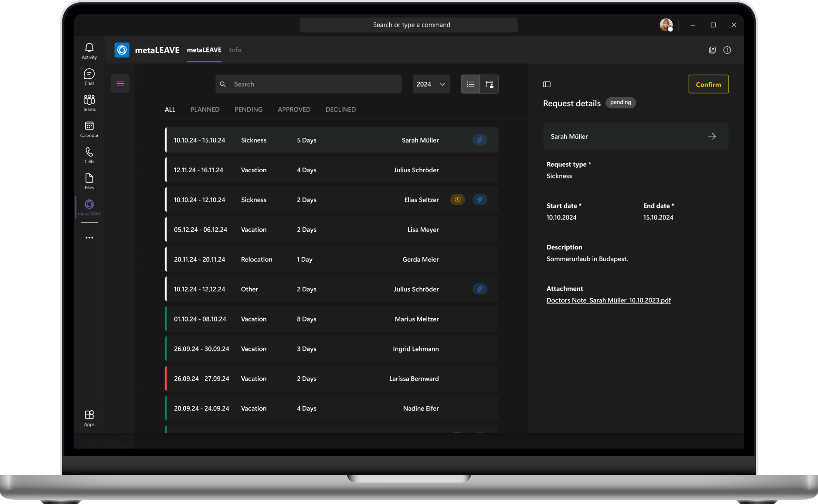Select the PENDING filter tab
This screenshot has width=818, height=504.
[x=249, y=109]
